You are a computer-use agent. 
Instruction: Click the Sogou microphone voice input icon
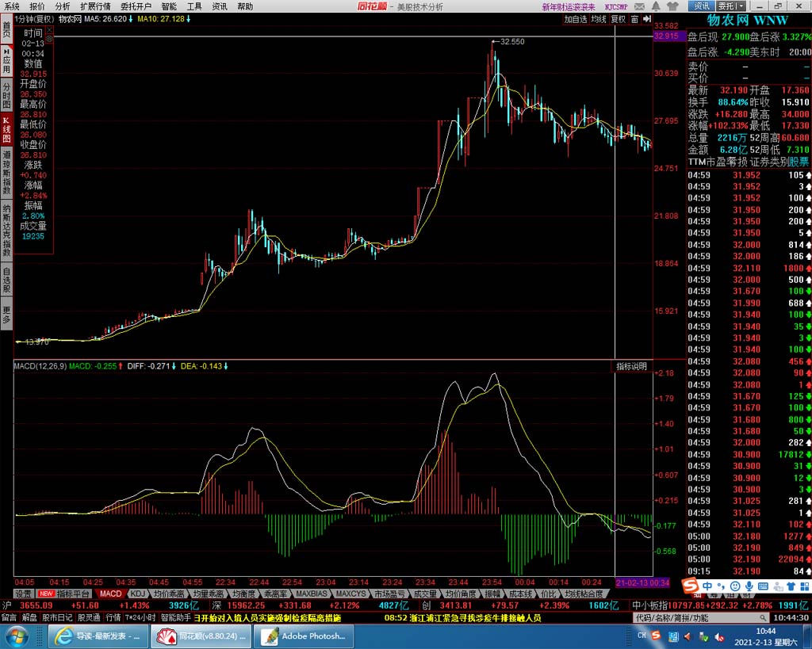pyautogui.click(x=749, y=586)
